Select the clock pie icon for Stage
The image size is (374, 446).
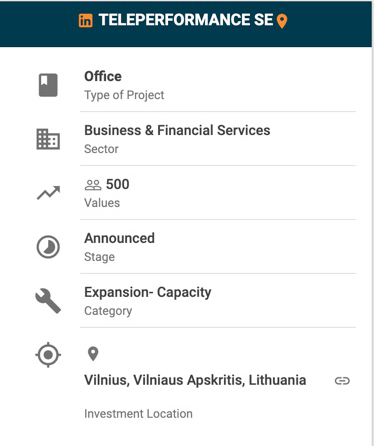coord(48,247)
